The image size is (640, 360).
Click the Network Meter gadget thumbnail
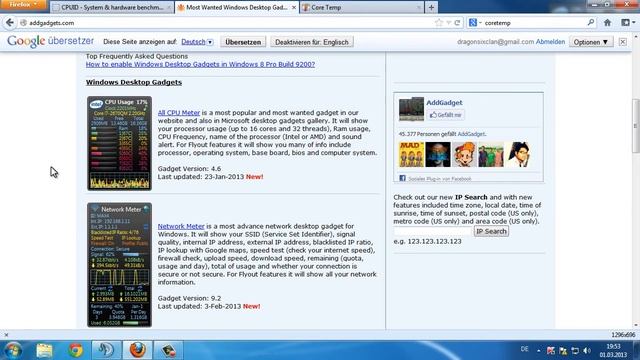[119, 265]
